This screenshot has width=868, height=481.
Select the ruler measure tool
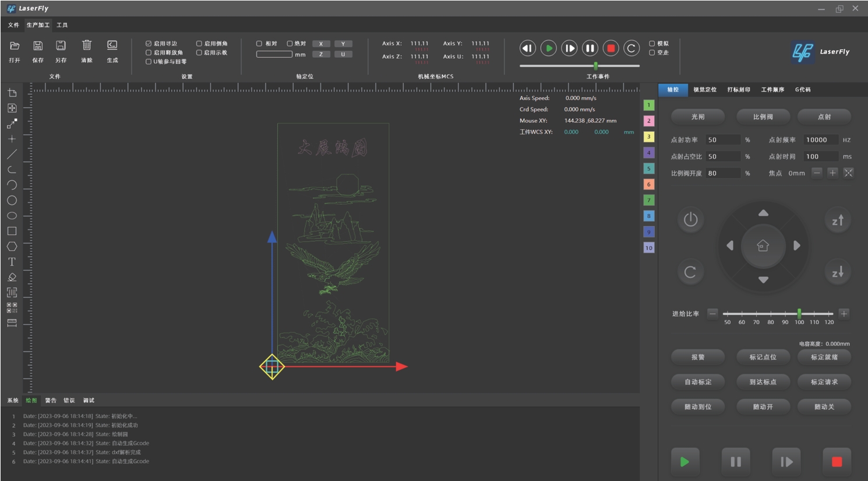[12, 323]
